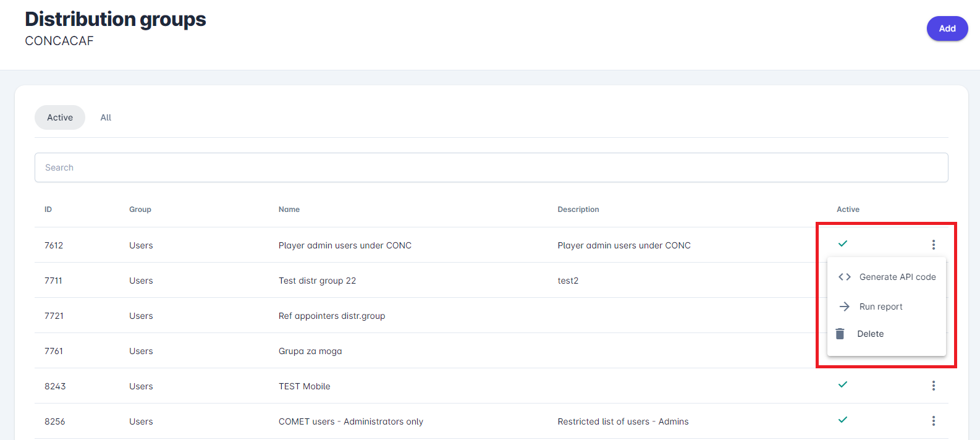The width and height of the screenshot is (980, 440).
Task: Open kebab menu for TEST Mobile row
Action: click(933, 386)
